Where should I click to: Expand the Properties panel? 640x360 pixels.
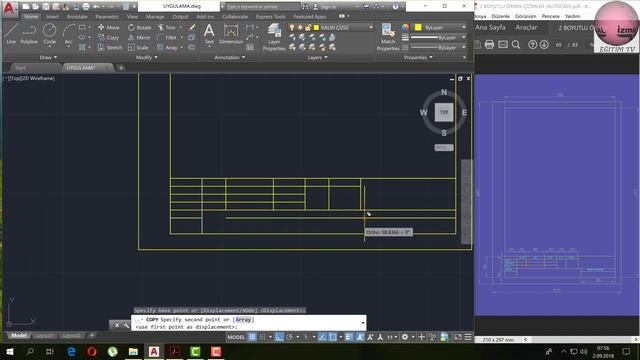[418, 58]
